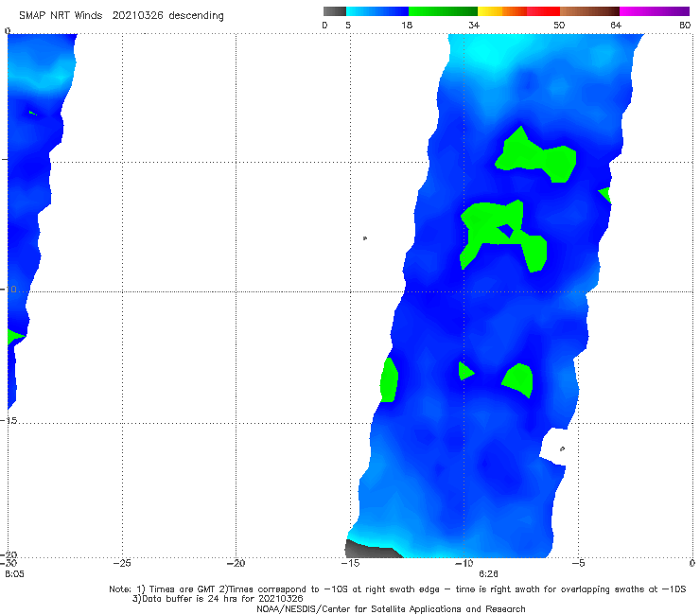Click the note line beginning 'Note: 1) Times are GMT'
This screenshot has height=615, width=700.
[x=397, y=589]
